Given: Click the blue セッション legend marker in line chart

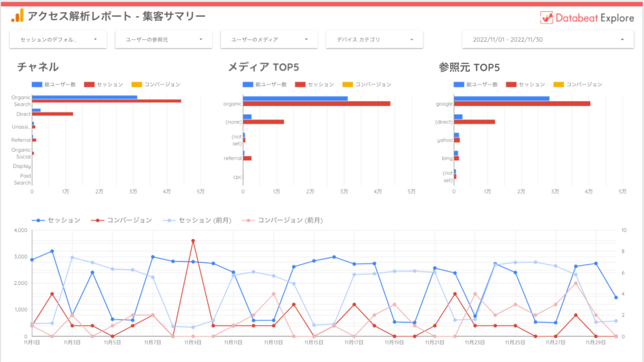Looking at the screenshot, I should (x=38, y=220).
